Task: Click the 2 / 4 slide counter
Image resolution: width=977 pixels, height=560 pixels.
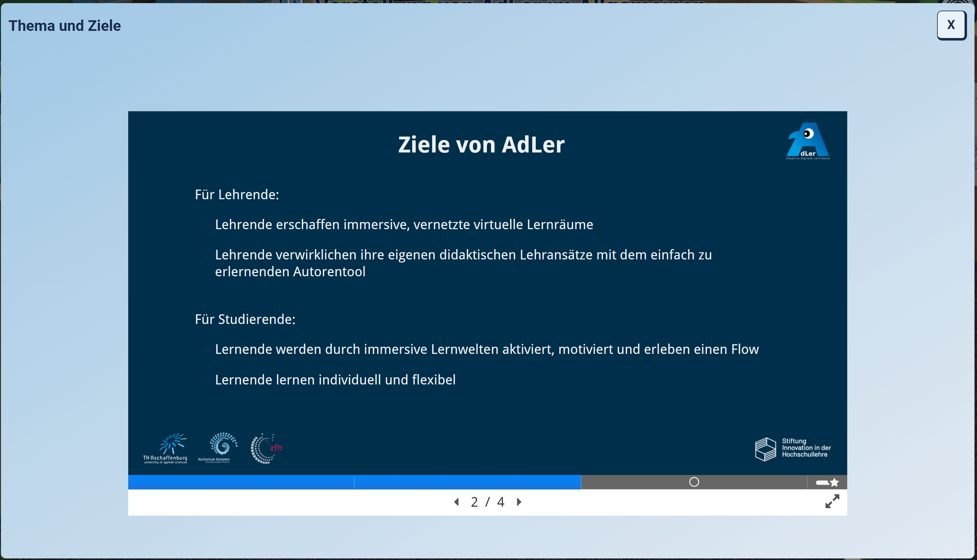Action: pyautogui.click(x=487, y=502)
